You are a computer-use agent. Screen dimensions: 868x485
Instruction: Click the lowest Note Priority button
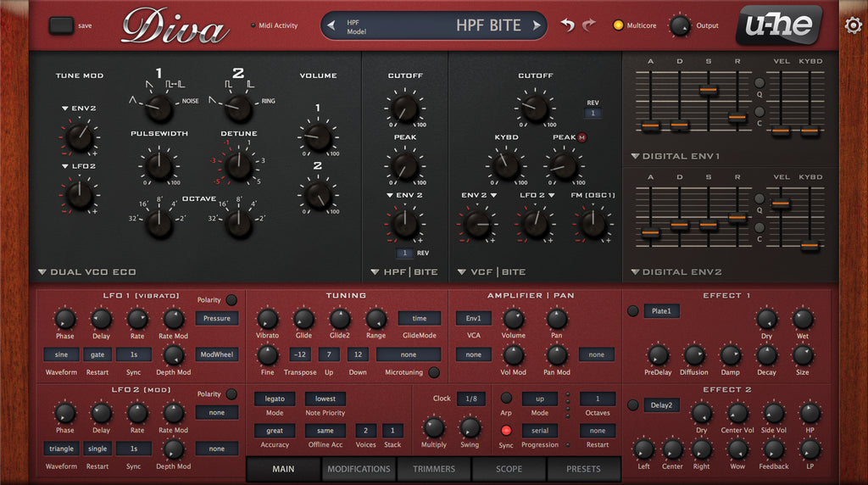click(325, 399)
